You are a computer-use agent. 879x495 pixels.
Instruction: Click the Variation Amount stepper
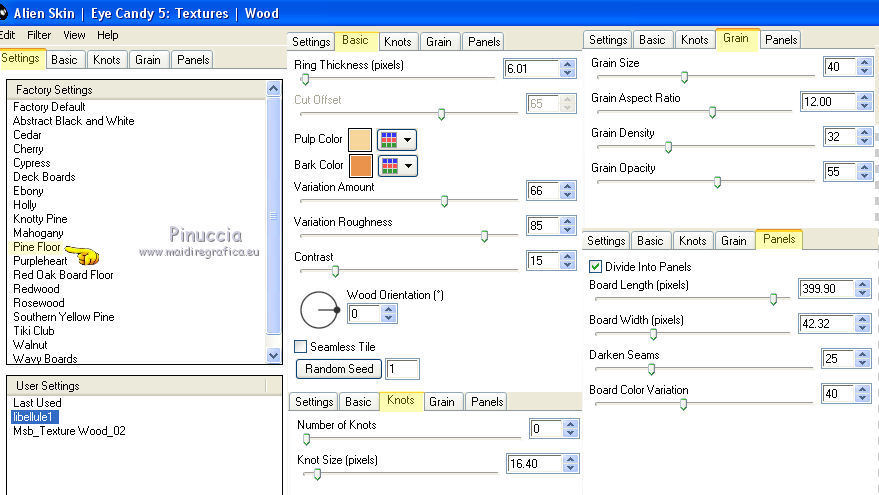pyautogui.click(x=567, y=191)
